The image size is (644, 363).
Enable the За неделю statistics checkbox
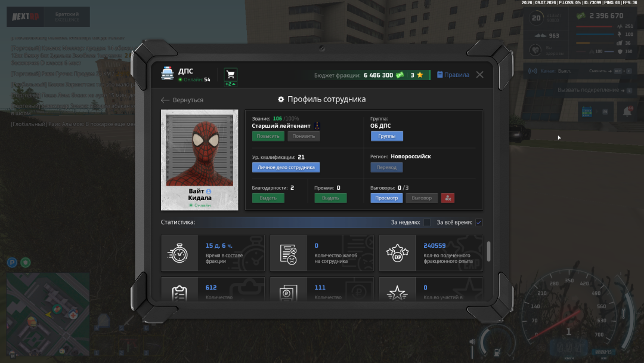click(x=427, y=223)
